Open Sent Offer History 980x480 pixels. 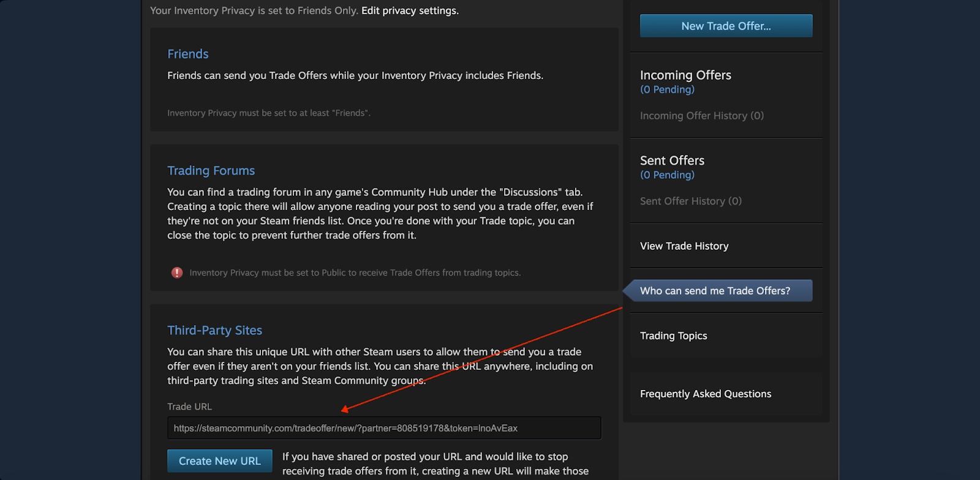pyautogui.click(x=690, y=201)
